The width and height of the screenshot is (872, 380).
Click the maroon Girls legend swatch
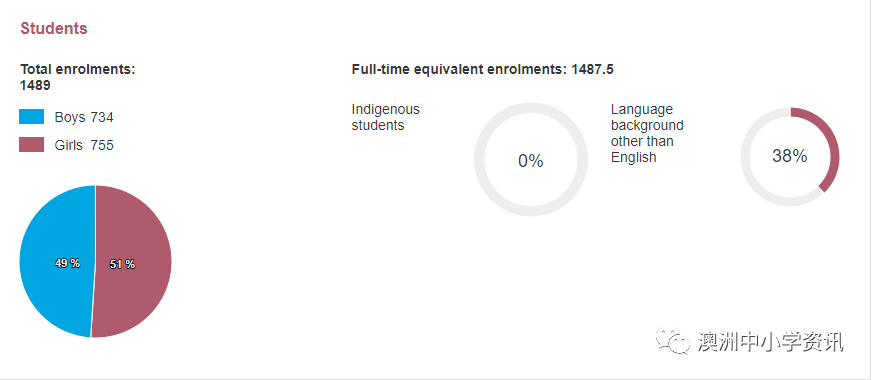31,145
